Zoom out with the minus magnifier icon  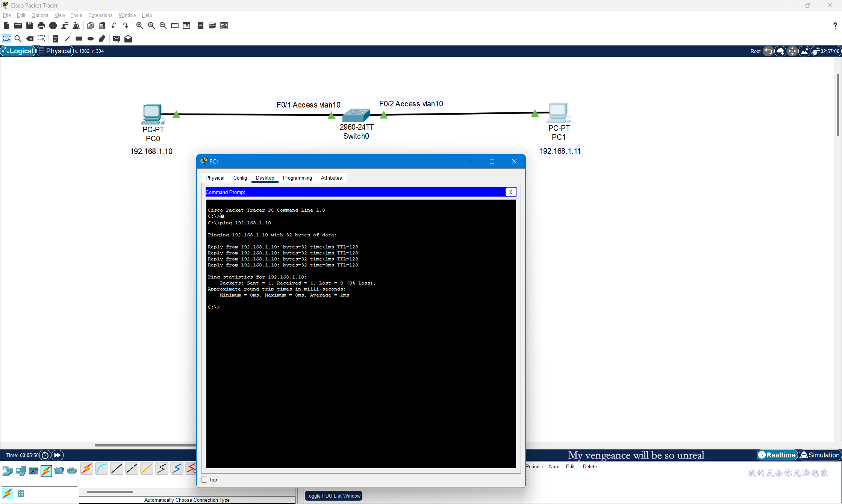pos(163,26)
